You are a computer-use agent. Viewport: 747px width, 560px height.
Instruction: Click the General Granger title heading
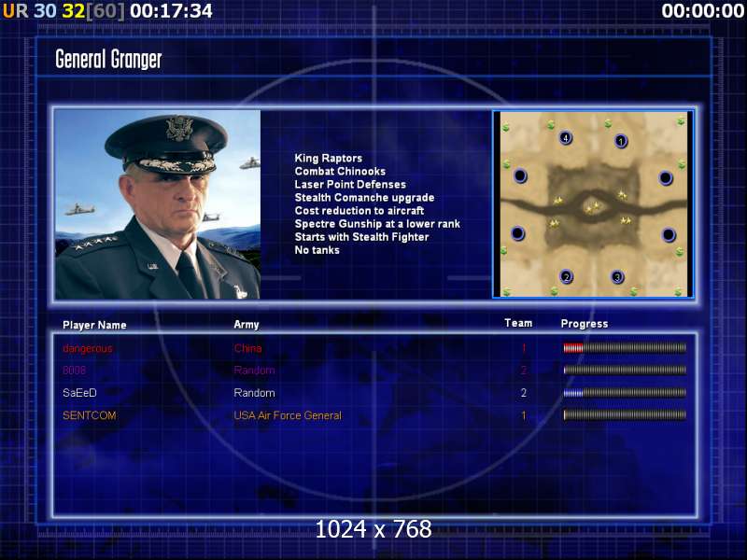108,60
